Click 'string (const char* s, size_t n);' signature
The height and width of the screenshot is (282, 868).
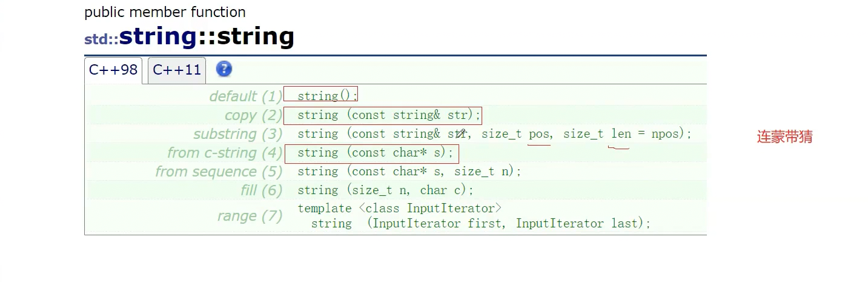(x=409, y=172)
